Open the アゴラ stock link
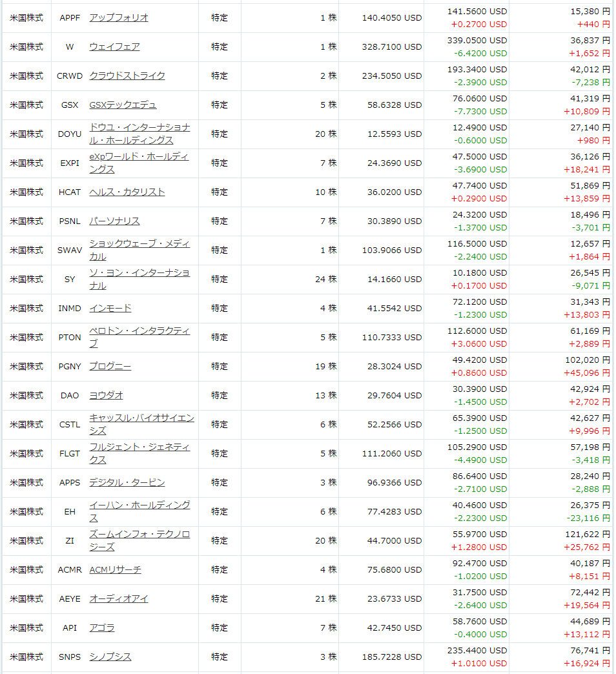The height and width of the screenshot is (674, 616). click(102, 628)
